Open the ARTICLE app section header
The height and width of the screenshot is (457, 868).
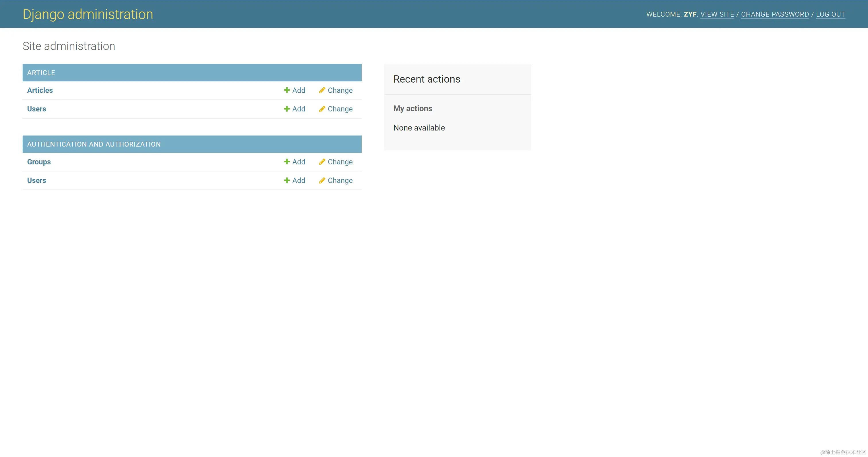(x=41, y=73)
